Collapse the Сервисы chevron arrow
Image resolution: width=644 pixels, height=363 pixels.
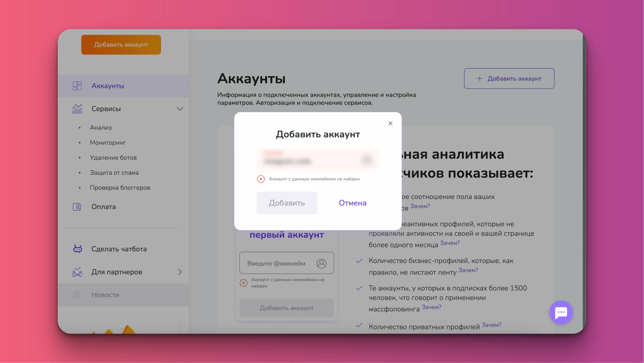tap(180, 109)
